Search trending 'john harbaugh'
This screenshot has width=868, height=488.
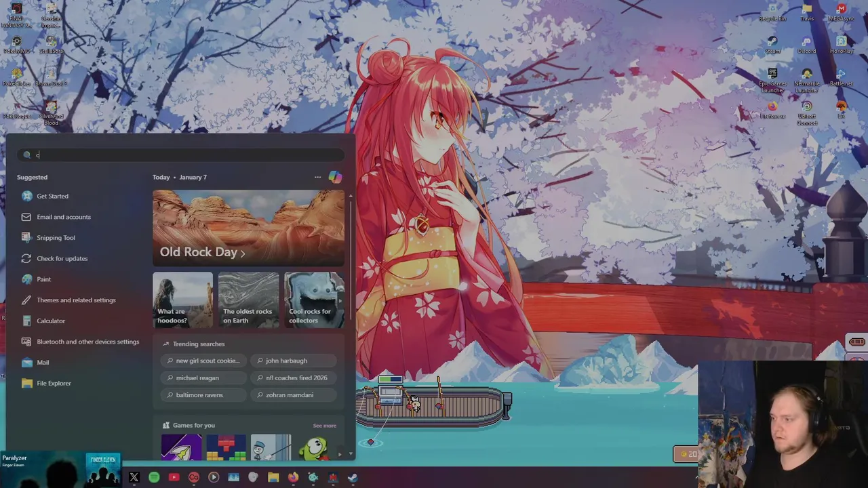tap(293, 361)
